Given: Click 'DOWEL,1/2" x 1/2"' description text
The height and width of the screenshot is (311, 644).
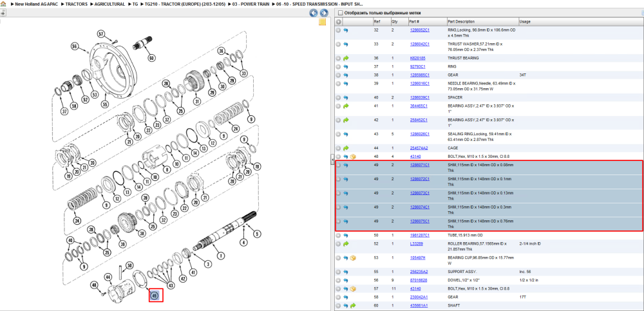Looking at the screenshot, I should (464, 280).
